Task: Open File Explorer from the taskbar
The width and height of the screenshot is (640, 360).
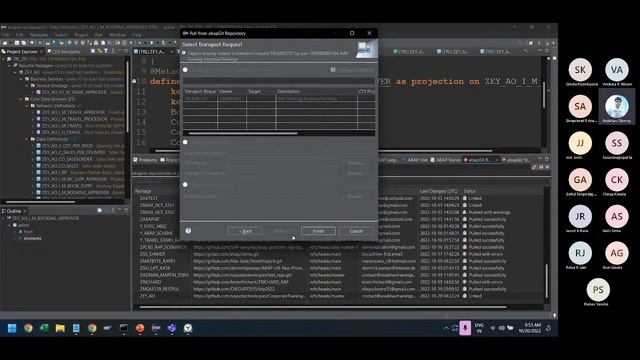Action: click(x=60, y=328)
